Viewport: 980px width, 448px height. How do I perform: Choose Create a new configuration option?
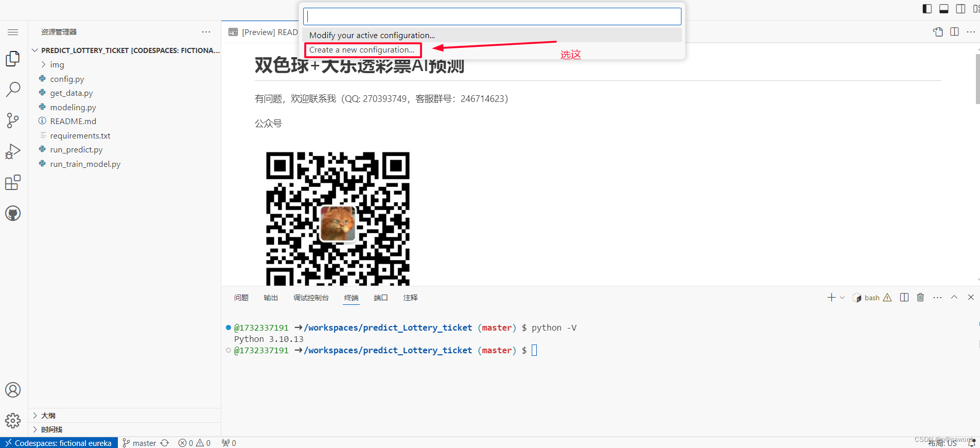(493, 50)
